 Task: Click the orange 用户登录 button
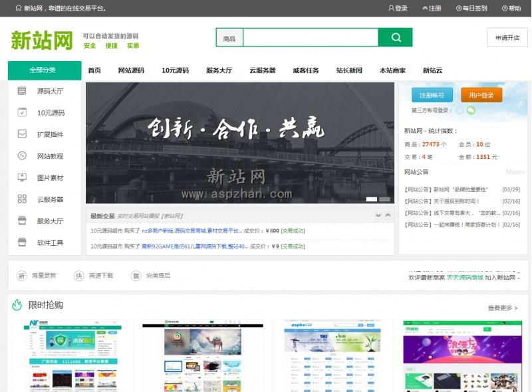(481, 95)
